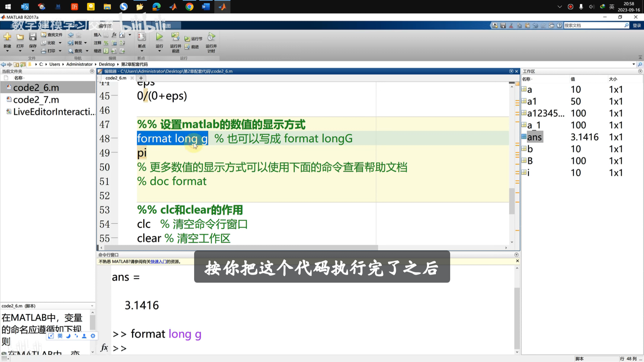Toggle breakpoint dash at line 49
The width and height of the screenshot is (644, 362).
114,153
